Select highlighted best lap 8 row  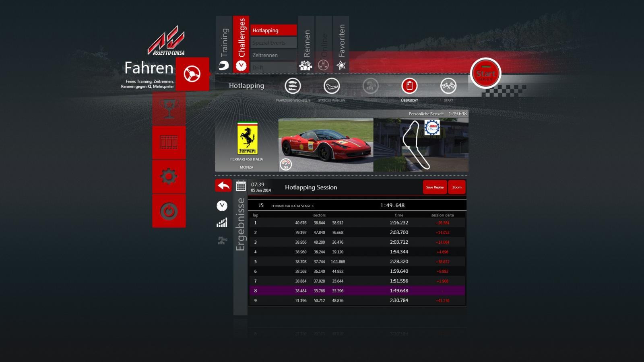(357, 291)
